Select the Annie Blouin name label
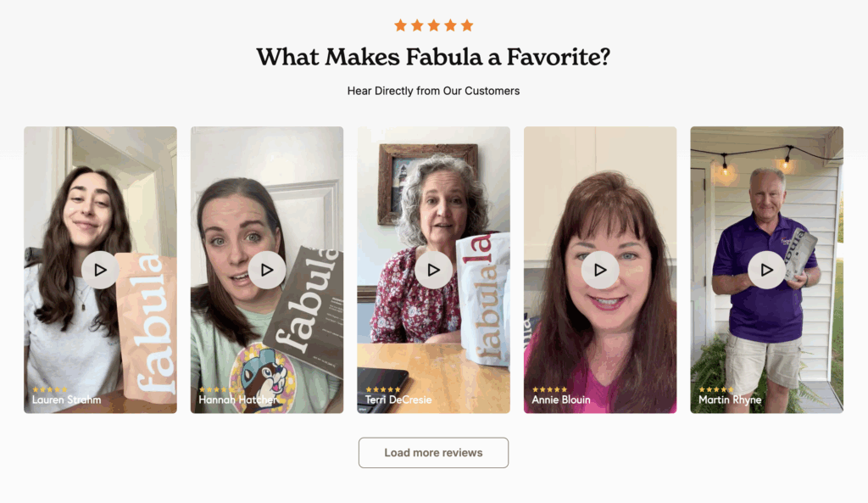 click(x=561, y=400)
